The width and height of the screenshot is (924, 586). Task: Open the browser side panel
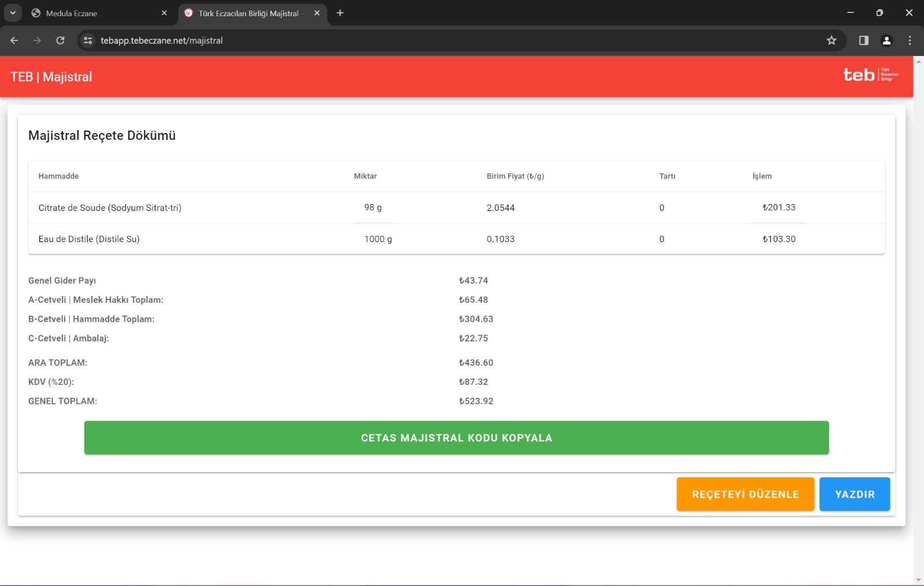click(x=863, y=40)
